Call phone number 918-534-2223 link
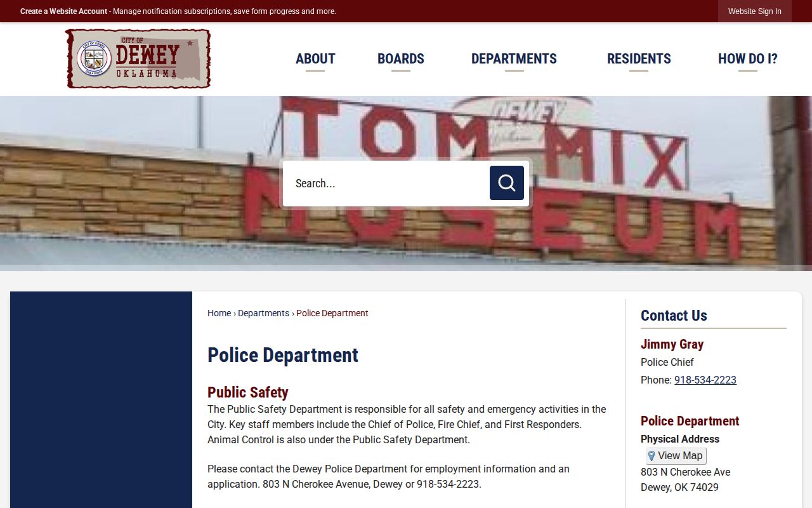 [x=705, y=380]
